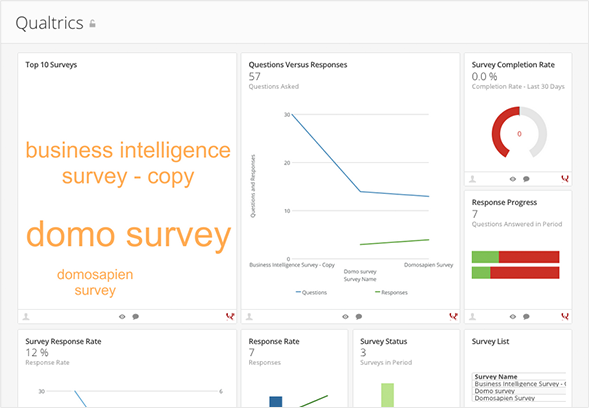Click the bottom red progress bar segment
This screenshot has height=408, width=589.
click(525, 273)
